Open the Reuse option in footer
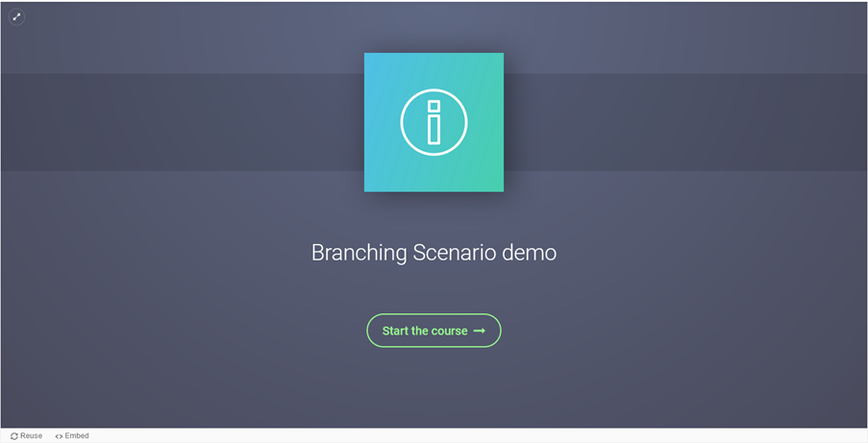The image size is (868, 443). pos(27,436)
